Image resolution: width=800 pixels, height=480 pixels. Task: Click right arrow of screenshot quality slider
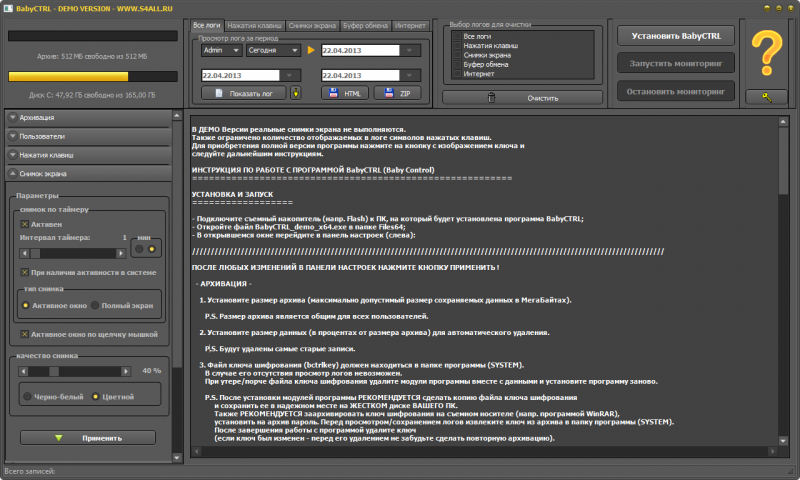(x=126, y=371)
